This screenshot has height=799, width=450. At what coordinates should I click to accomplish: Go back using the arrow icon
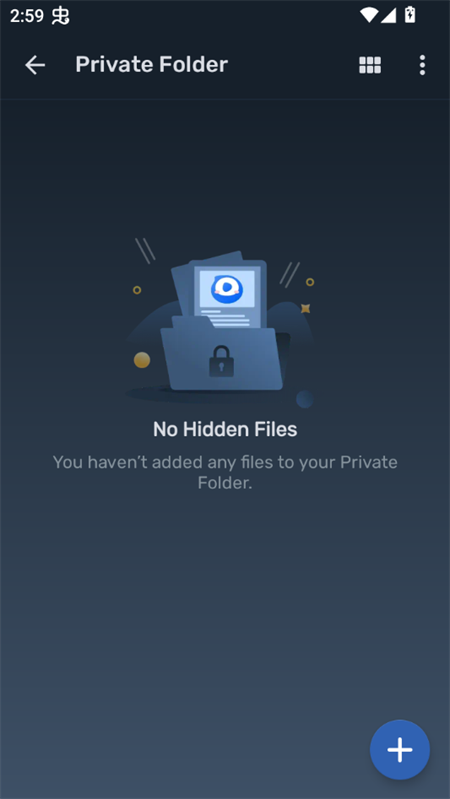[x=35, y=65]
